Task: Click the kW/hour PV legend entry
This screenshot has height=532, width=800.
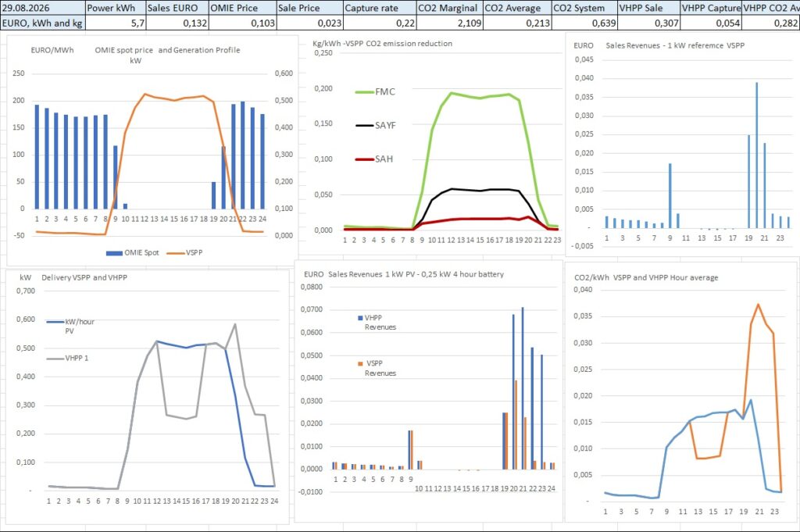Action: point(70,326)
